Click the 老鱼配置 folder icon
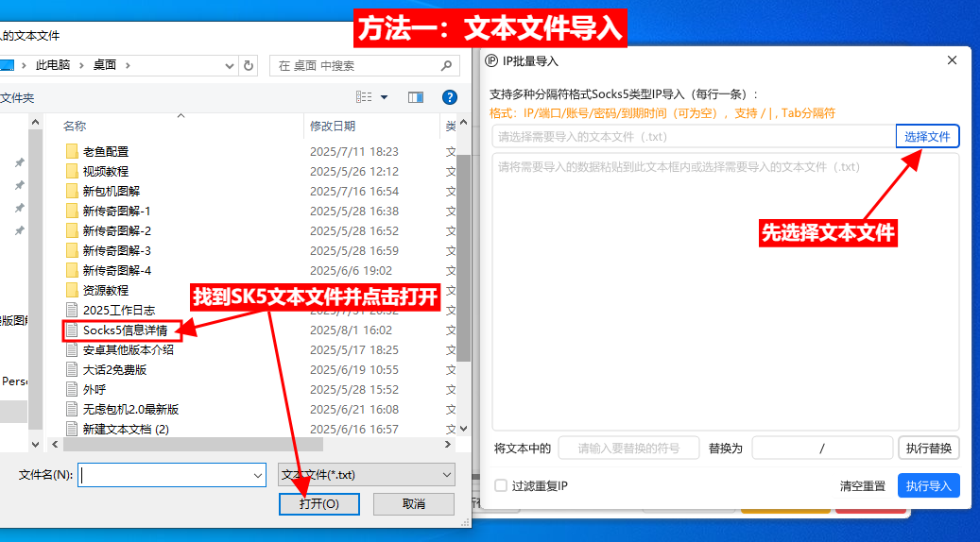The image size is (980, 542). (72, 151)
